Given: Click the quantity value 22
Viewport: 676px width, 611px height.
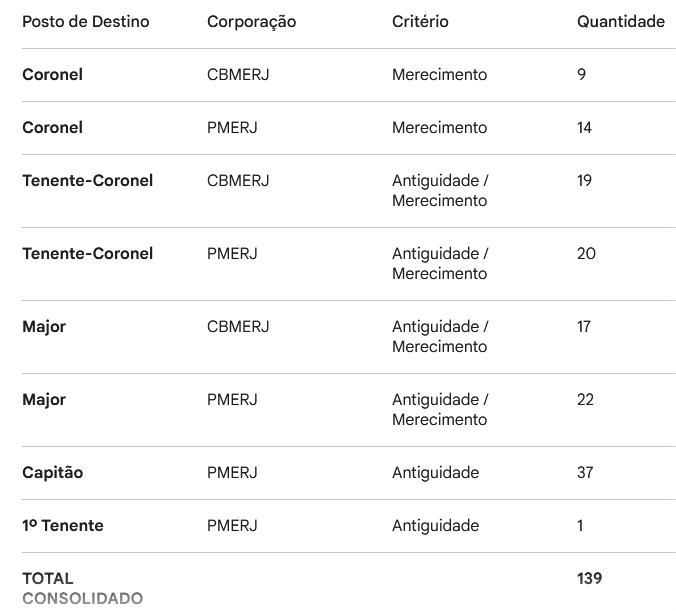Looking at the screenshot, I should [x=586, y=399].
